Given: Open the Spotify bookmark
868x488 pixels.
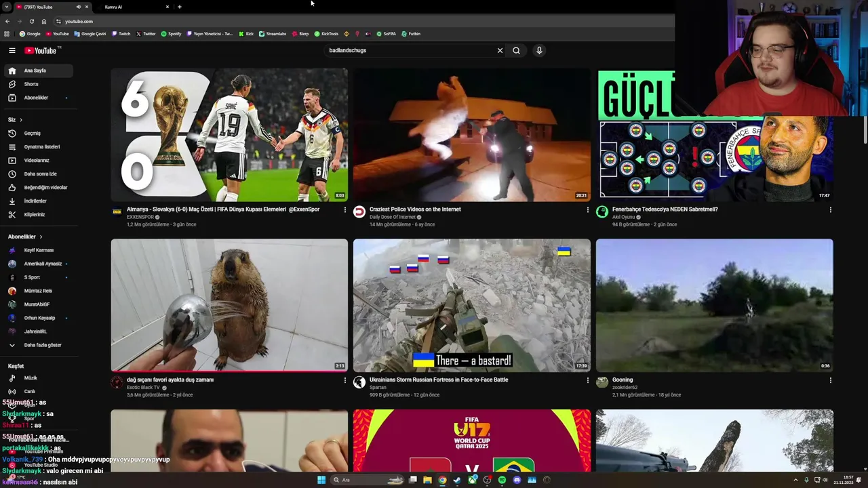Looking at the screenshot, I should coord(172,33).
